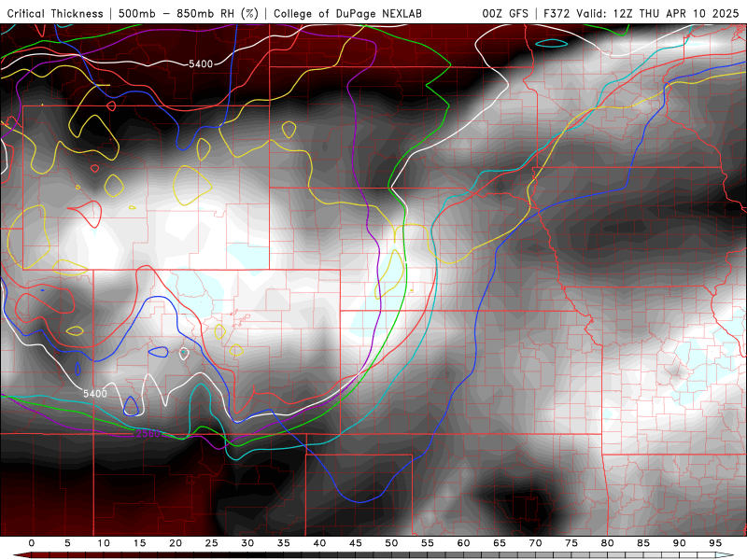This screenshot has width=747, height=560.
Task: Click the 70 value on the color scale
Action: click(535, 543)
